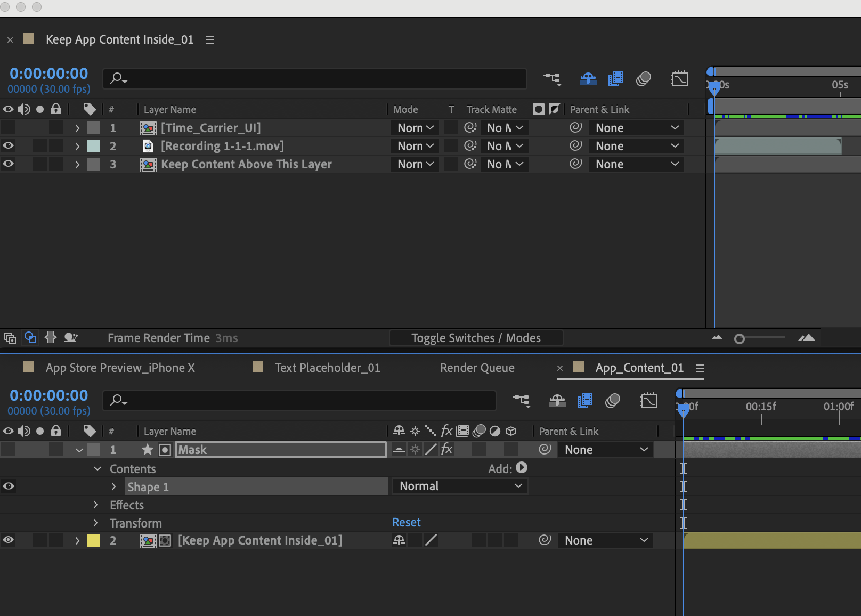Hide Shape 1 inside the Mask layer
The width and height of the screenshot is (861, 616).
8,486
